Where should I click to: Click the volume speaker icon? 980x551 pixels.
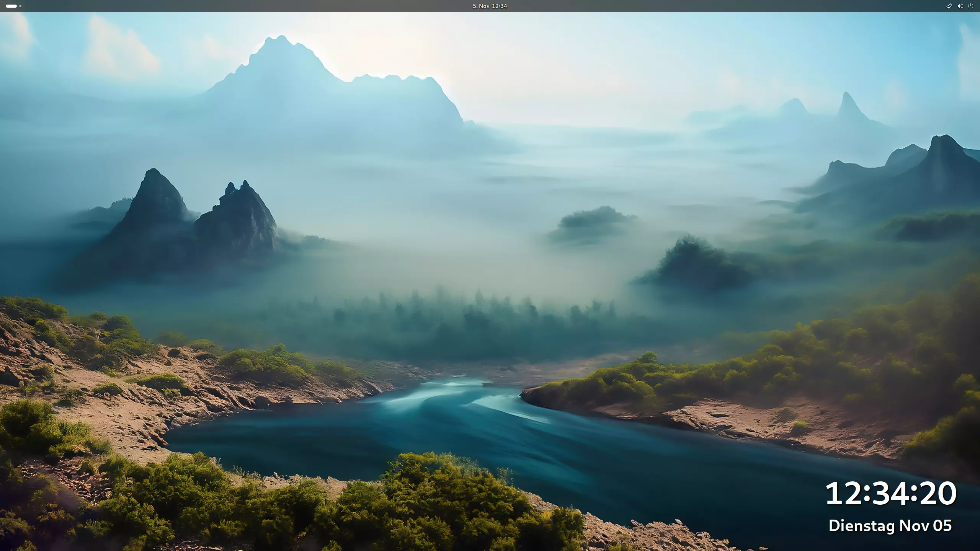coord(960,6)
